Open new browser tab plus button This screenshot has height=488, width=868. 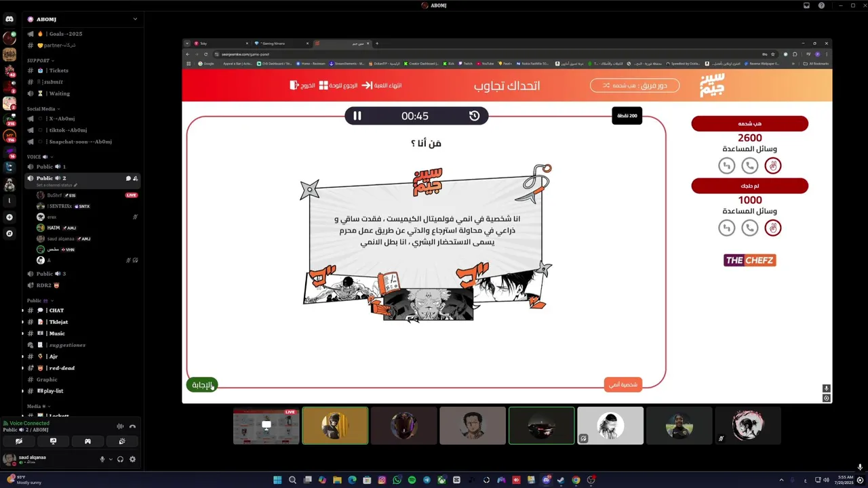coord(377,43)
